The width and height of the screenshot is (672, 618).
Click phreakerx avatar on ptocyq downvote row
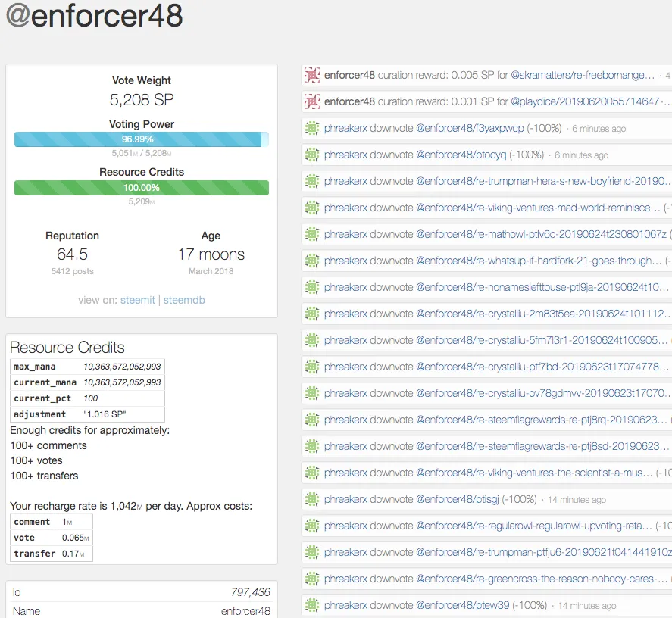point(312,154)
